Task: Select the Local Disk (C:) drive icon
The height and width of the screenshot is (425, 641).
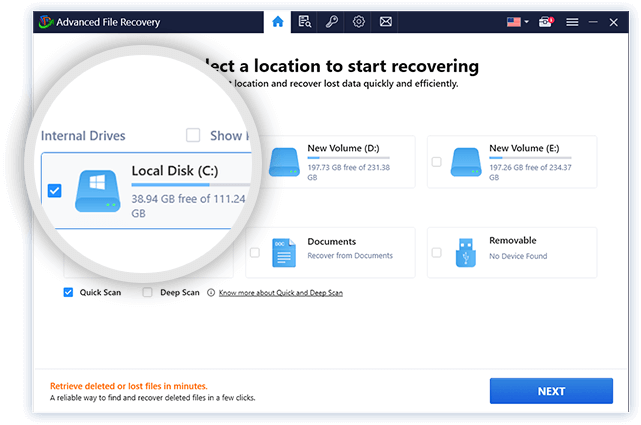Action: click(98, 191)
